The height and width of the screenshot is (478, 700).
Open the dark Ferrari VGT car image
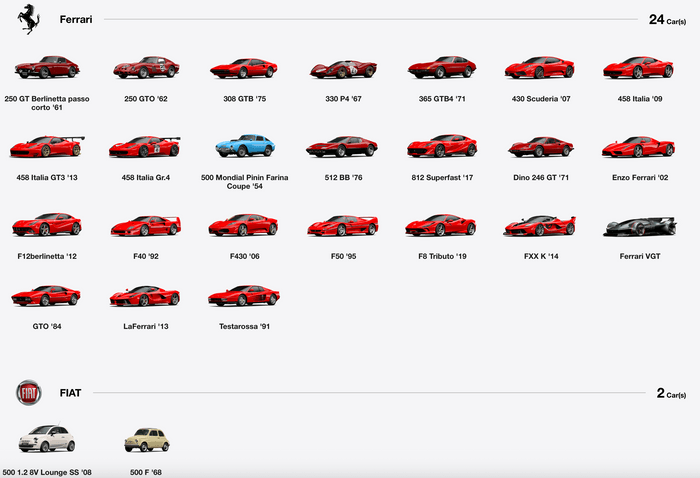tap(640, 227)
